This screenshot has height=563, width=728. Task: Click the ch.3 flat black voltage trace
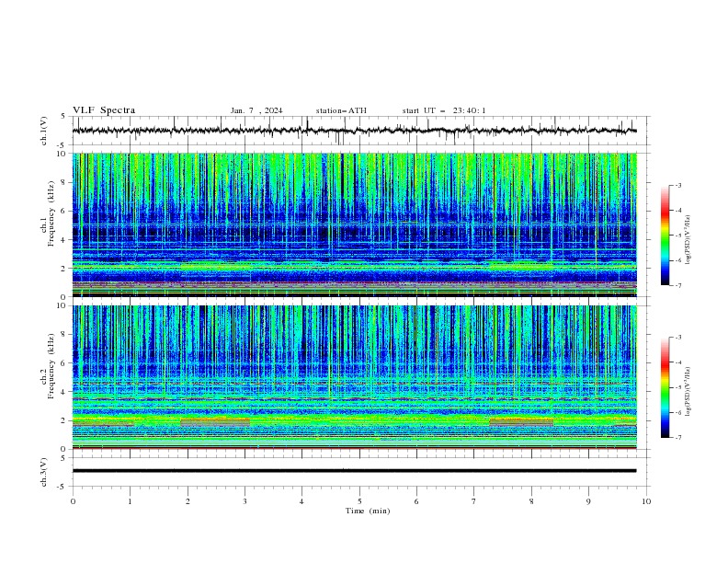354,471
